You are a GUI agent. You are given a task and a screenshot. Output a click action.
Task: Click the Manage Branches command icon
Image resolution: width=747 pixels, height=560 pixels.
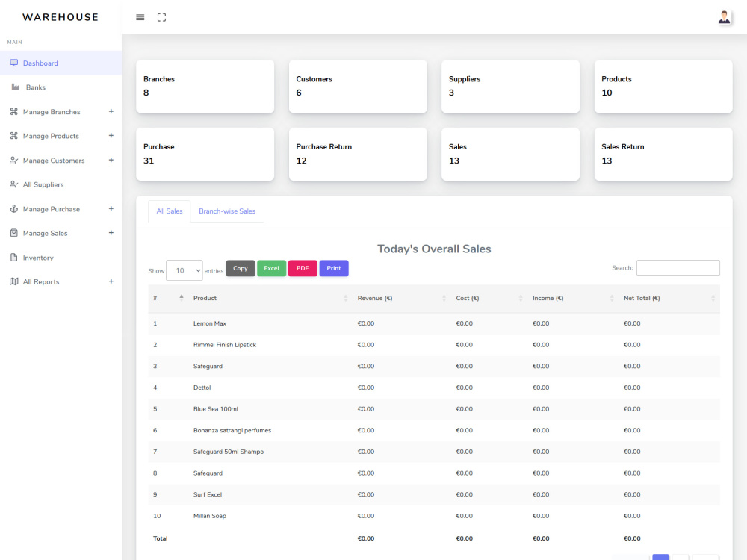[13, 111]
